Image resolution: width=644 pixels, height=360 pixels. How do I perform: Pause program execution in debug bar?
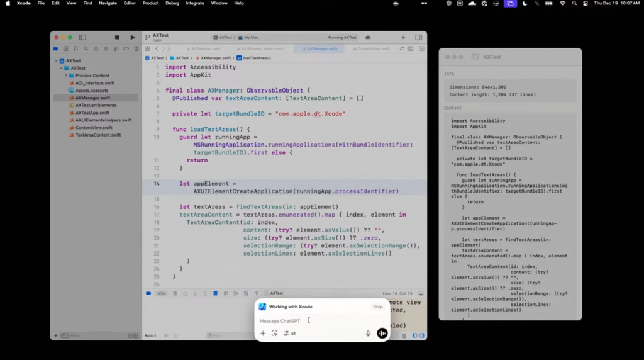pyautogui.click(x=175, y=293)
